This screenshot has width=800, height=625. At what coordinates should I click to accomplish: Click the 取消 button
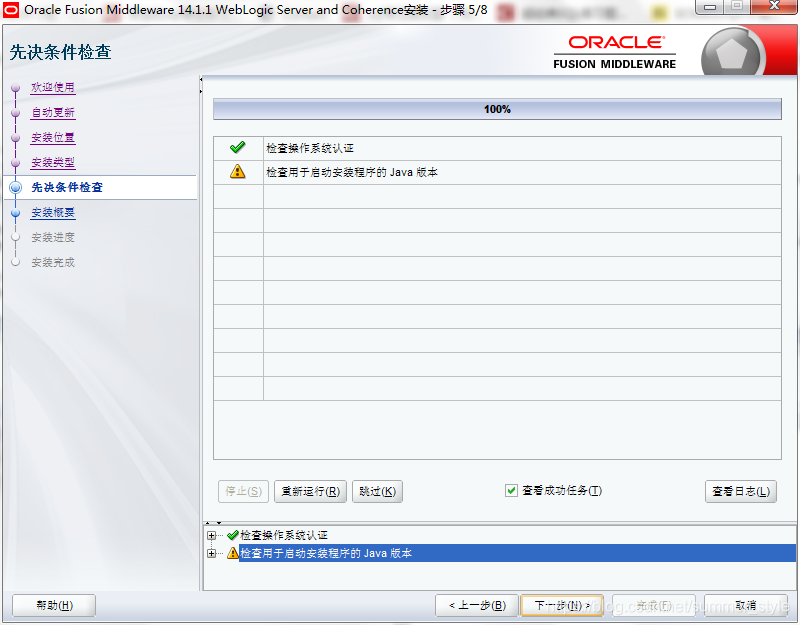coord(746,606)
